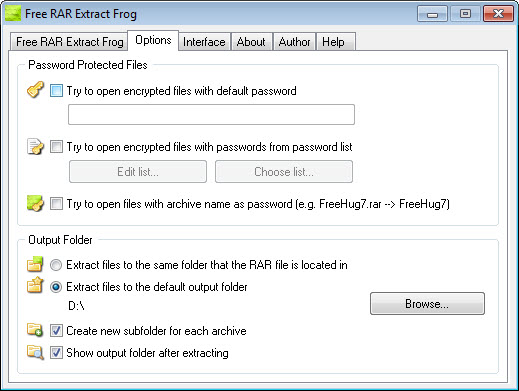This screenshot has width=519, height=391.
Task: Click the magnifier folder icon for show output
Action: point(35,352)
